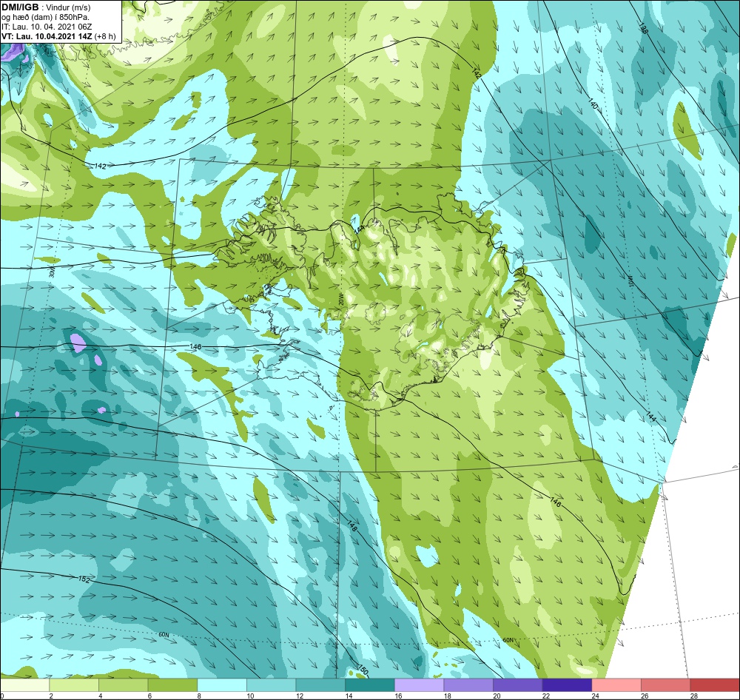Click the '148' height contour label
The image size is (740, 700).
(352, 525)
